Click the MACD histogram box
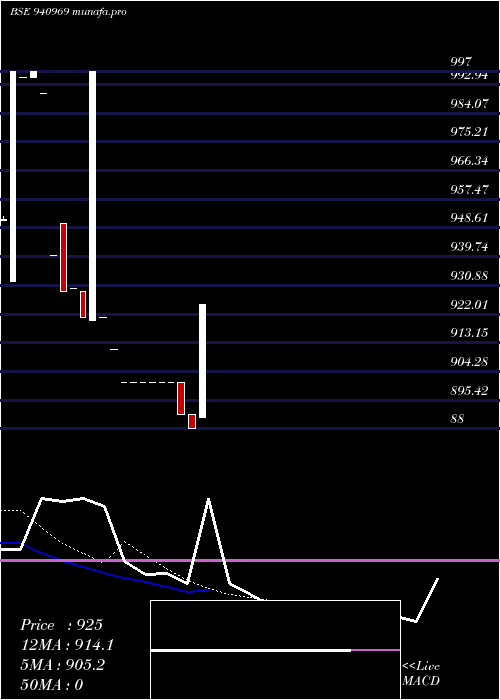Screen dimensions: 500x700 pyautogui.click(x=275, y=650)
